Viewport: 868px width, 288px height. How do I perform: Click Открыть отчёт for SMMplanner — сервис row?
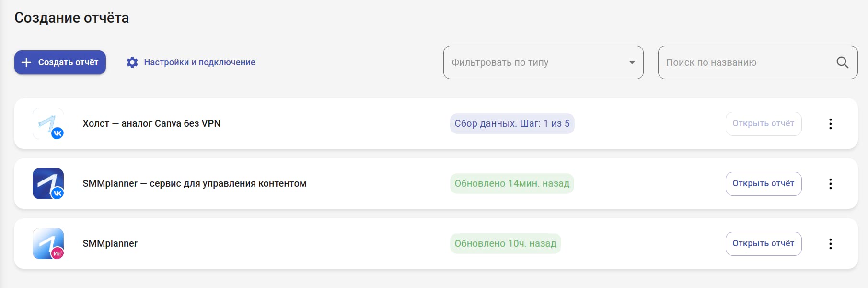763,184
